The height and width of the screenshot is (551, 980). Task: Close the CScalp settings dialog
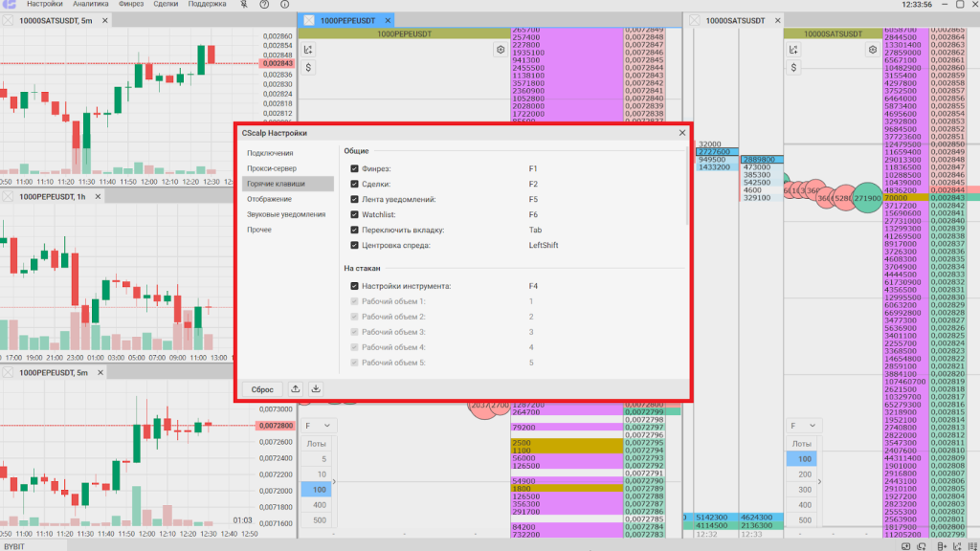(682, 134)
